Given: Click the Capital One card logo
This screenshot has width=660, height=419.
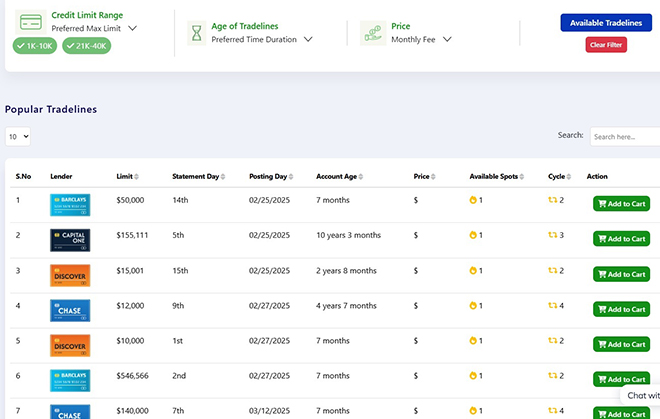Looking at the screenshot, I should pyautogui.click(x=70, y=240).
